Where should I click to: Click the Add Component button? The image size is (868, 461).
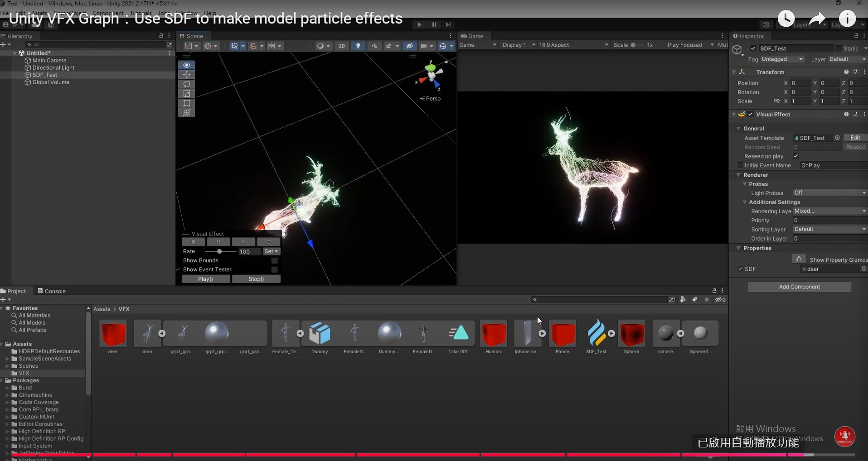(x=799, y=287)
